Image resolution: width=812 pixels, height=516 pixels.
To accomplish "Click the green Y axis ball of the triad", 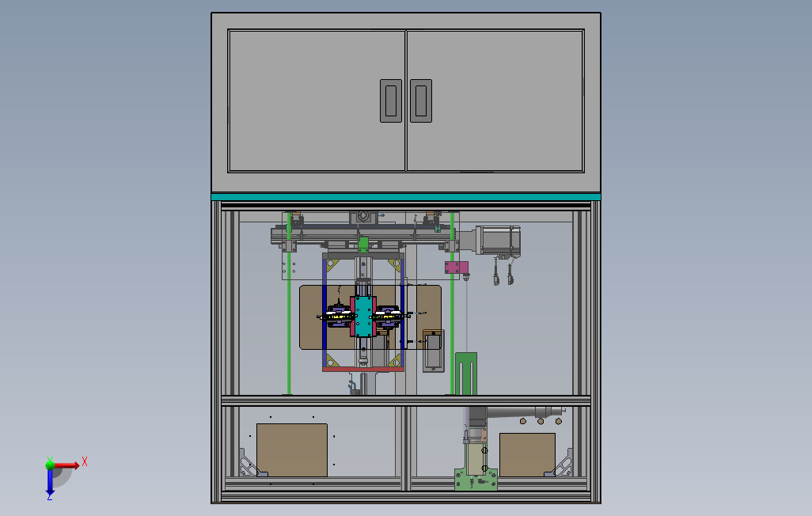I will pyautogui.click(x=50, y=465).
